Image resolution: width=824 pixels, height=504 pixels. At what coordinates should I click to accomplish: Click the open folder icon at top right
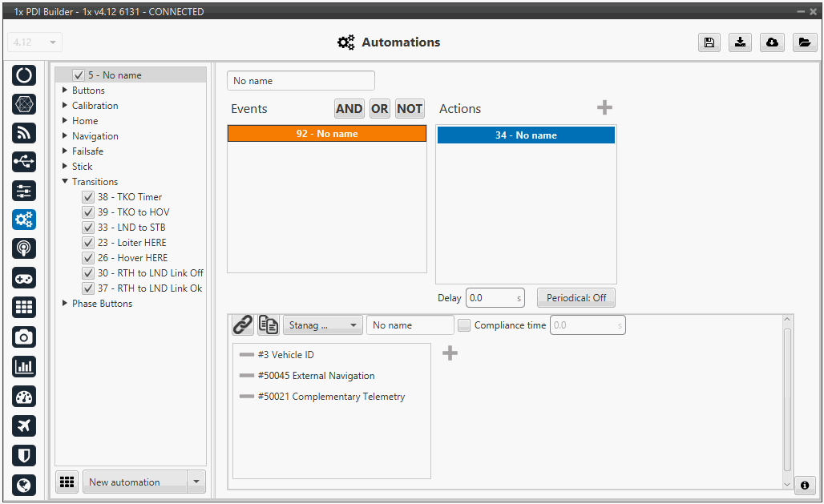(805, 43)
